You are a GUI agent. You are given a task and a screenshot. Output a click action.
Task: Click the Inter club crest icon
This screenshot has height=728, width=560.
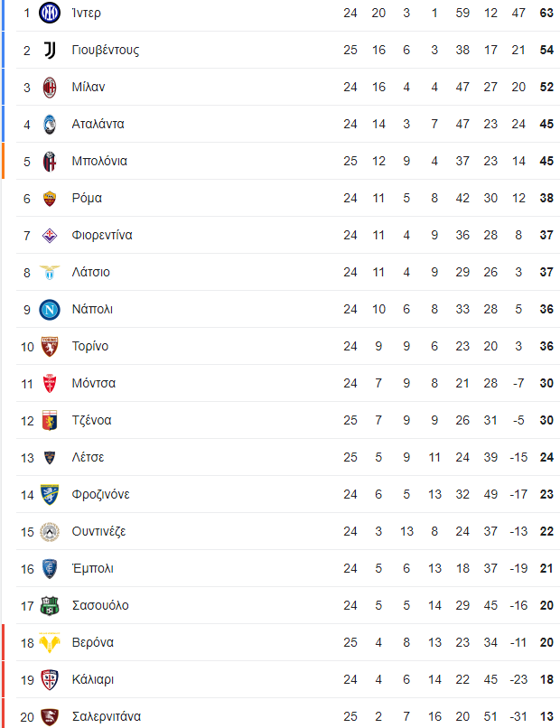49,13
